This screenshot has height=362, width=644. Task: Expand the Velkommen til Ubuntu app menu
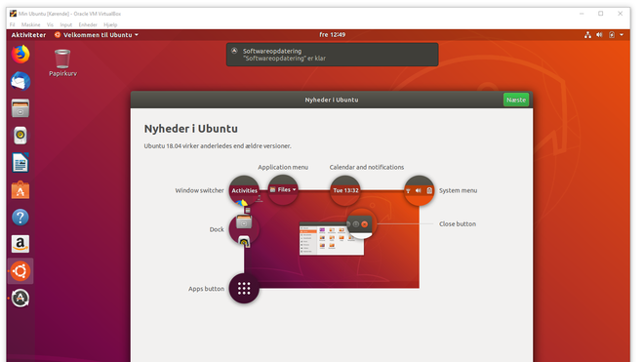coord(97,35)
